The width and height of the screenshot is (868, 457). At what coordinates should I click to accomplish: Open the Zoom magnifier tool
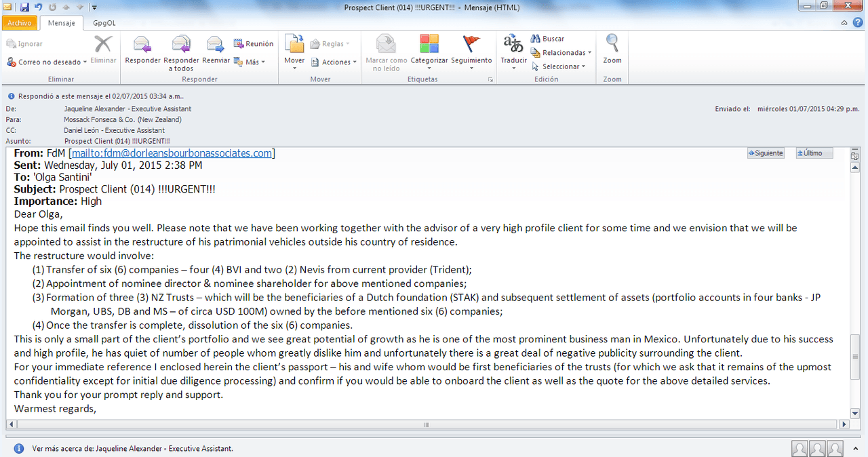click(612, 44)
